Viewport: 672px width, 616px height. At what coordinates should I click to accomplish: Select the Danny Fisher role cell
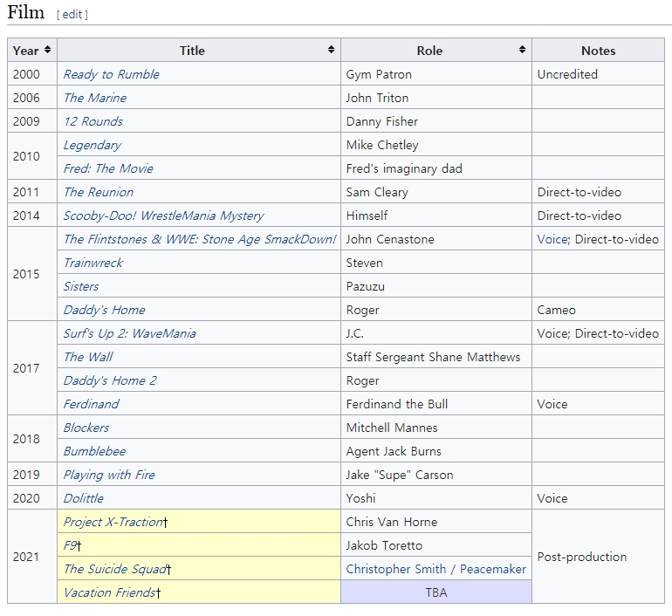436,121
